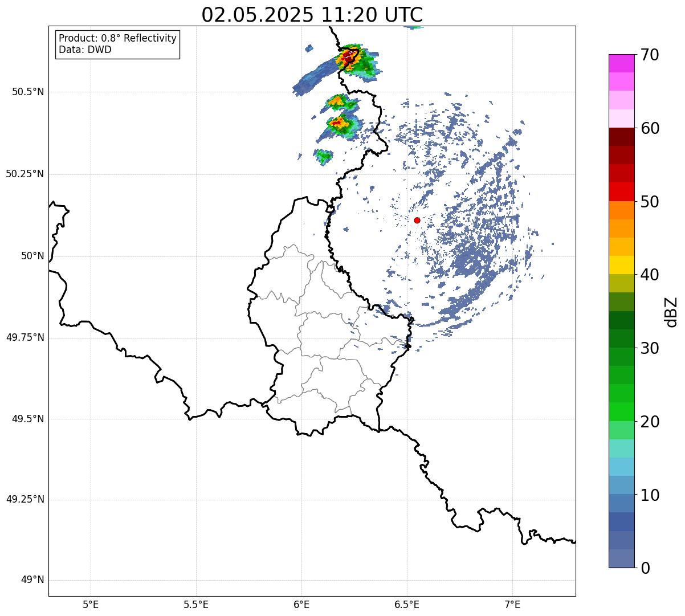This screenshot has width=685, height=616.
Task: Click the magenta top colorbar swatch near 70
Action: [622, 63]
